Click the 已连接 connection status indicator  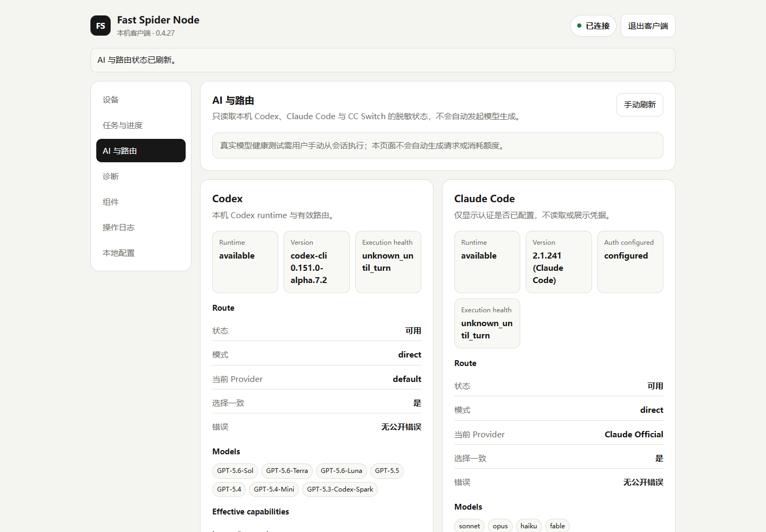click(x=593, y=26)
